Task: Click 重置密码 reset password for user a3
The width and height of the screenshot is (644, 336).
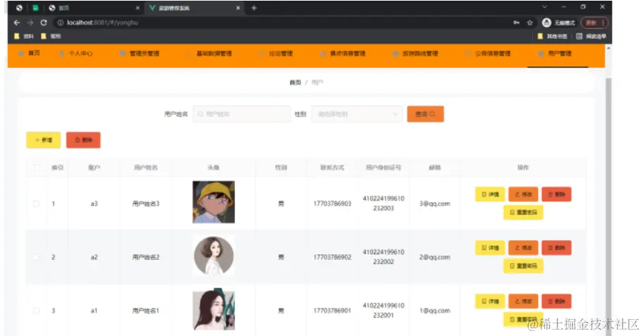Action: 523,212
